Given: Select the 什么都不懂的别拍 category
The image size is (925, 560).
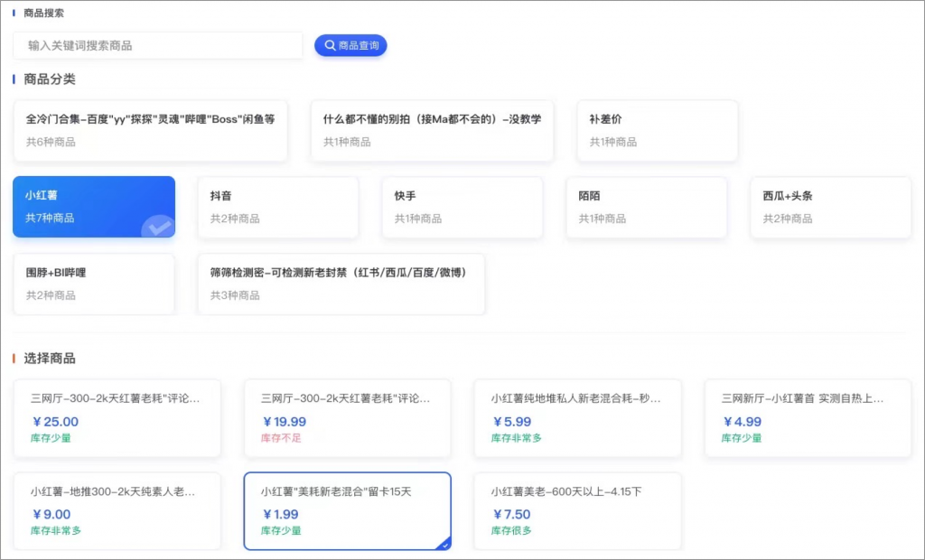Looking at the screenshot, I should pyautogui.click(x=432, y=130).
